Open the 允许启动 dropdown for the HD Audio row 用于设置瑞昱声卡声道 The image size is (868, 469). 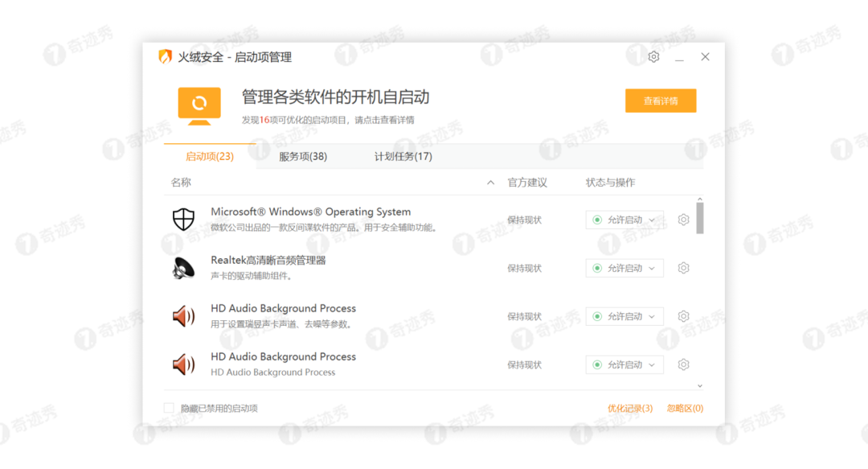(x=624, y=316)
